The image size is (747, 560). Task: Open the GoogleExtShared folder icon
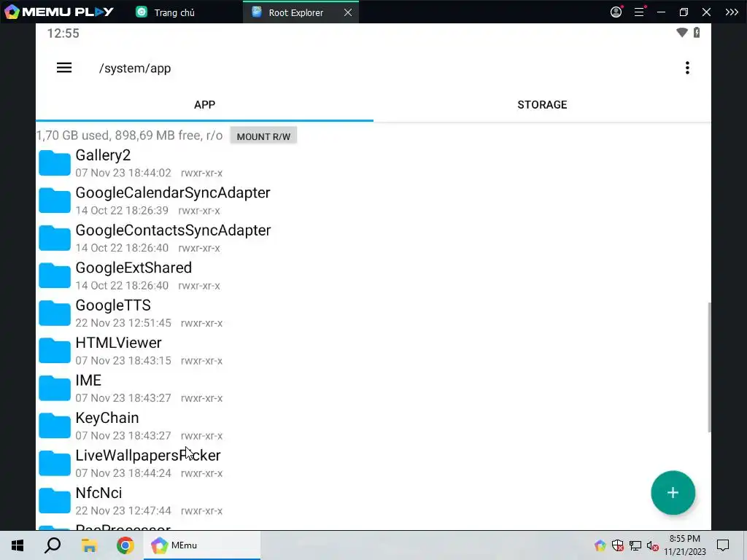pyautogui.click(x=54, y=276)
